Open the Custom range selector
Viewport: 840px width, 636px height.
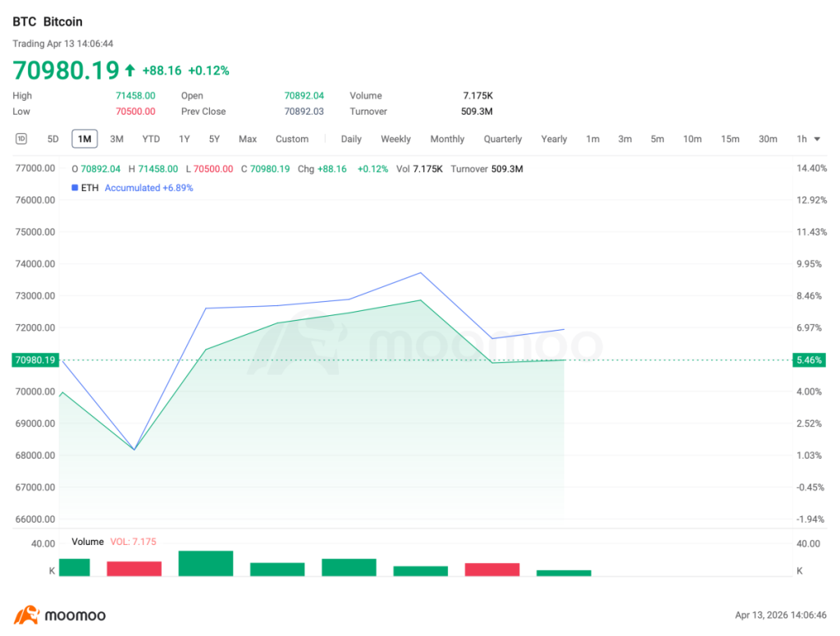pyautogui.click(x=291, y=139)
